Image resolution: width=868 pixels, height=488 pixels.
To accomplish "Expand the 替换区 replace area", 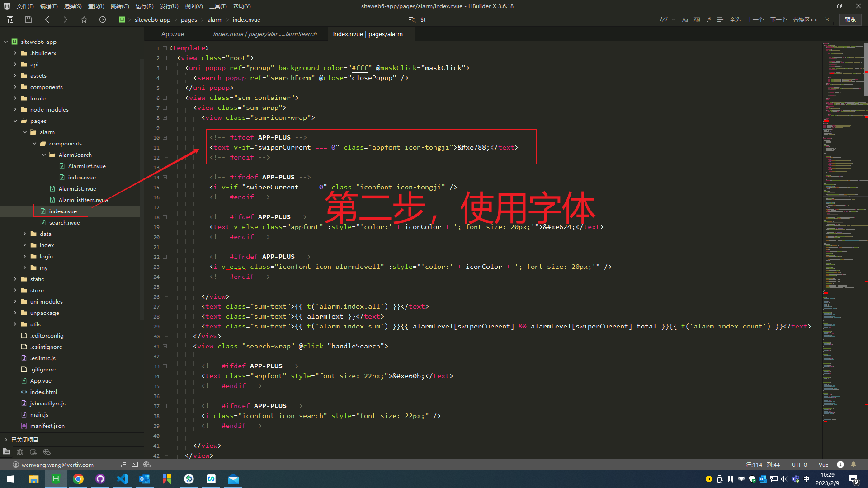I will [805, 19].
